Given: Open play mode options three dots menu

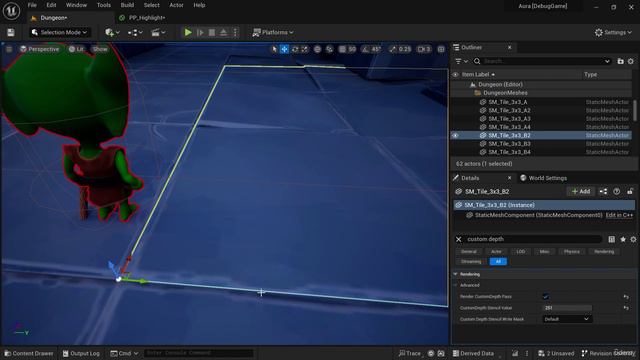Looking at the screenshot, I should [235, 32].
